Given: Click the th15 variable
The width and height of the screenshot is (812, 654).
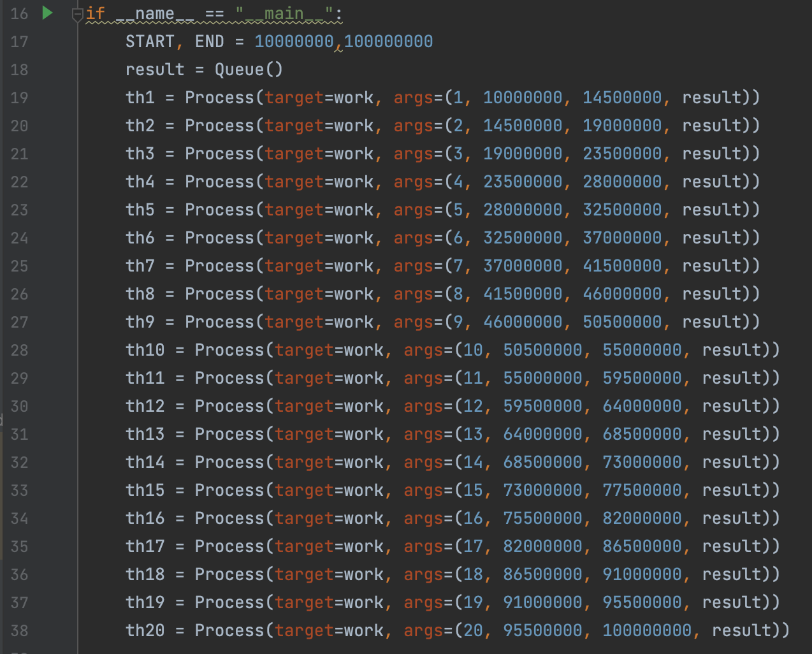Looking at the screenshot, I should click(x=145, y=491).
